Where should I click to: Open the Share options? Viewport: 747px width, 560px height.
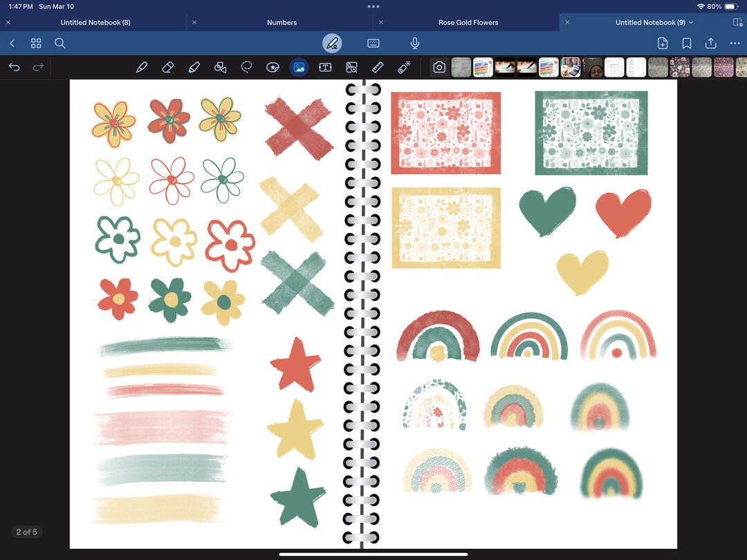click(711, 43)
